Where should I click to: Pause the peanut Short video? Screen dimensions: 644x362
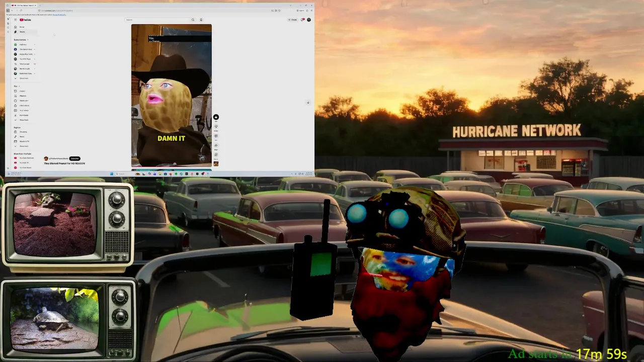click(x=172, y=96)
